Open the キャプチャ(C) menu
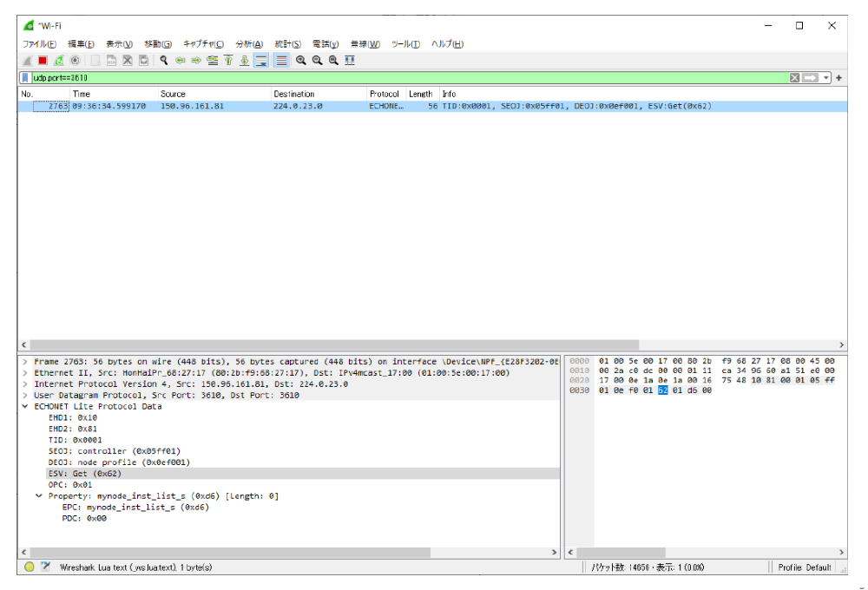This screenshot has width=868, height=590. [203, 43]
